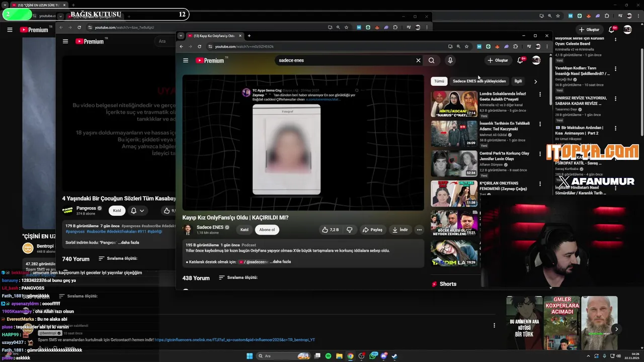This screenshot has width=644, height=362.
Task: Open the hamburger guide menu in front YouTube window
Action: (x=186, y=60)
